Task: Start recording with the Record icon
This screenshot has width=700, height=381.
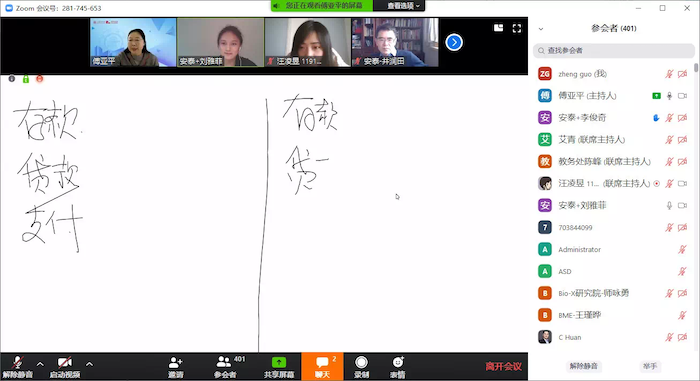Action: [x=361, y=362]
